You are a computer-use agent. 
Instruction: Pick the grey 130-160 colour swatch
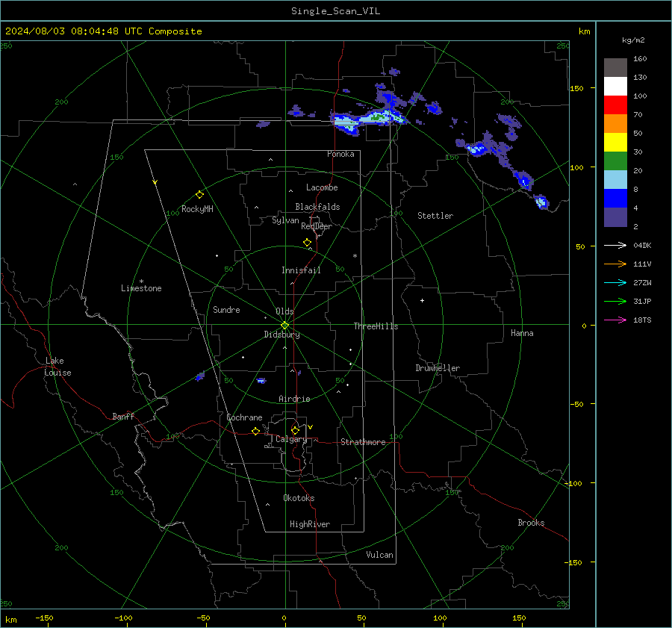coord(615,68)
